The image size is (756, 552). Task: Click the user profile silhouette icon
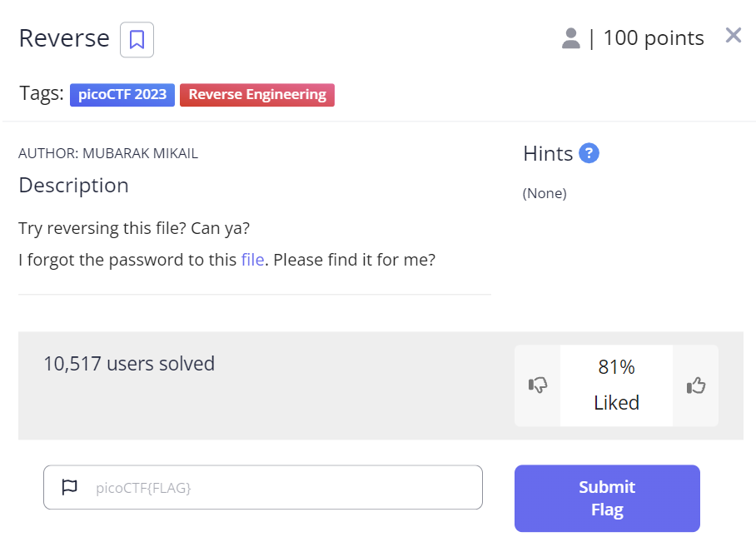pos(570,38)
